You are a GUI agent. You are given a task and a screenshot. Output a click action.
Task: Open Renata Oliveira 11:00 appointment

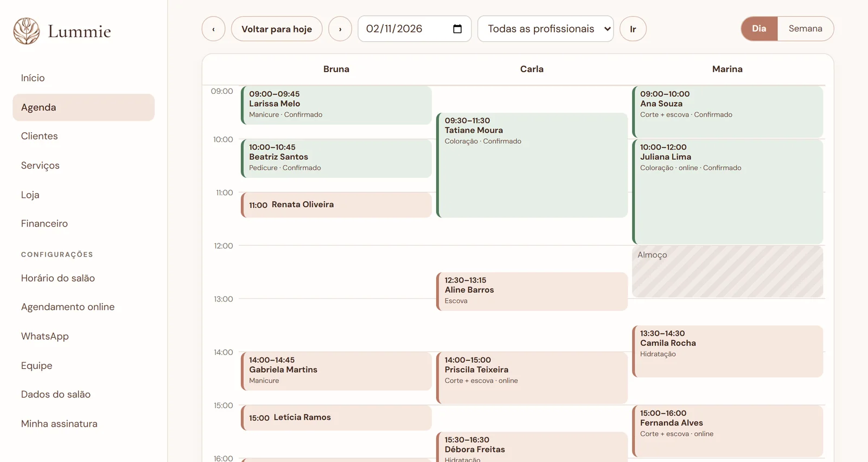coord(336,205)
